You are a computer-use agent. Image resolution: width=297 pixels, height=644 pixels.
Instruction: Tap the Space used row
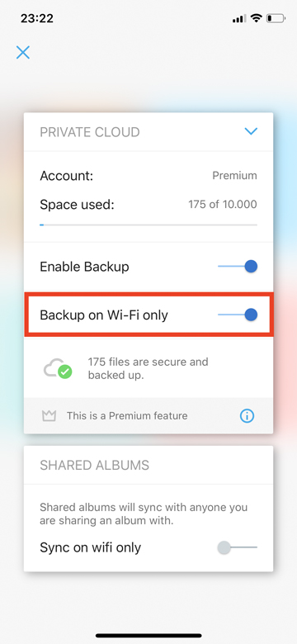(x=148, y=204)
